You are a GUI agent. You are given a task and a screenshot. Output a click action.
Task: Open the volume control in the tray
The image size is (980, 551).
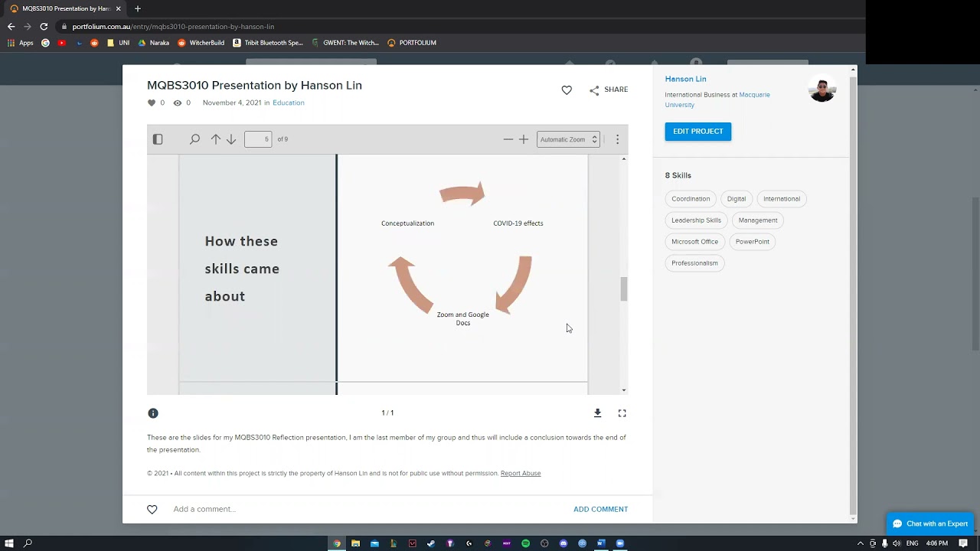(x=896, y=543)
